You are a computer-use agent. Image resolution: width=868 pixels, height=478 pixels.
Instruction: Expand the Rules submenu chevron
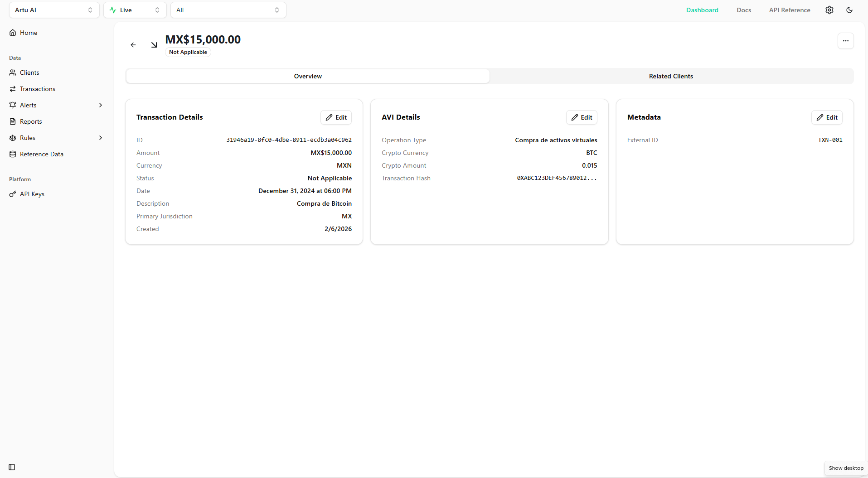tap(101, 138)
